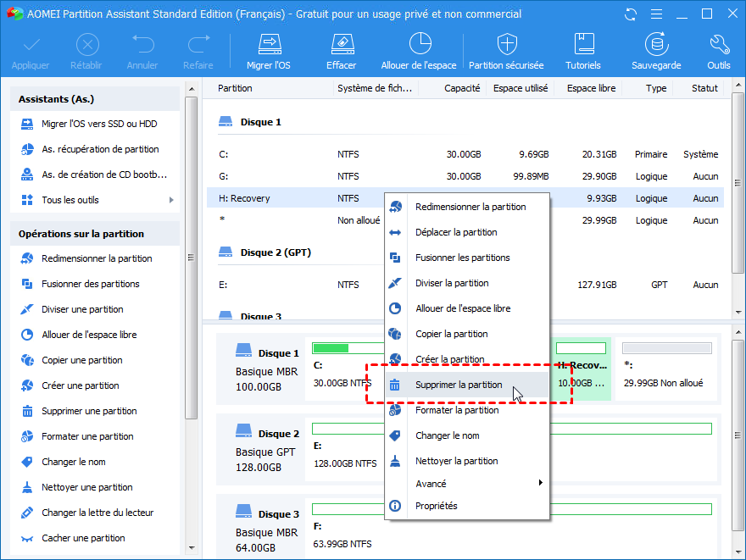746x560 pixels.
Task: Click Migrer l'OS vers SSD ou HDD
Action: pos(98,124)
